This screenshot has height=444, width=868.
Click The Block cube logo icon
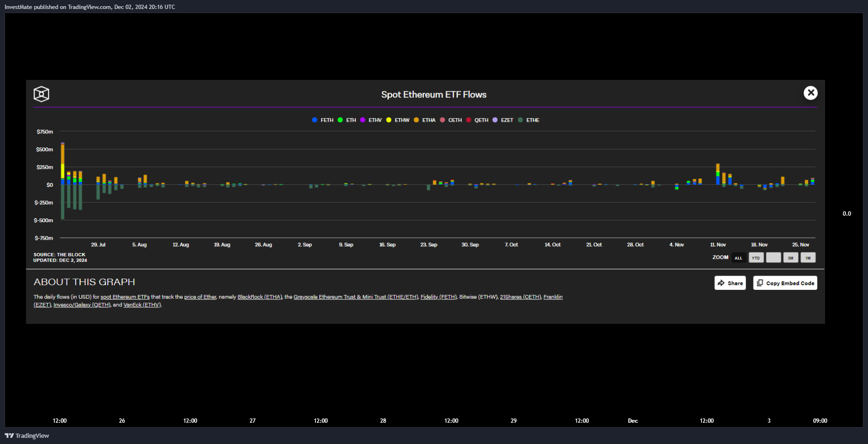42,94
